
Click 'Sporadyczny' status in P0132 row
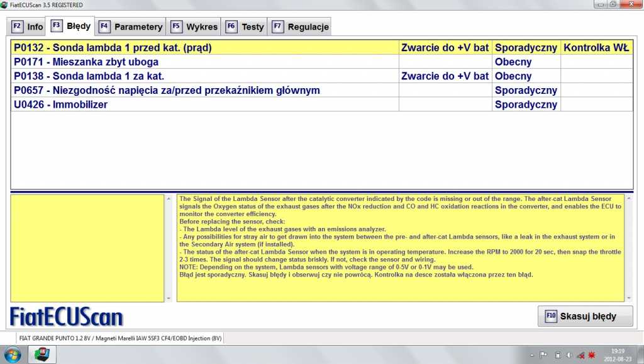[526, 48]
